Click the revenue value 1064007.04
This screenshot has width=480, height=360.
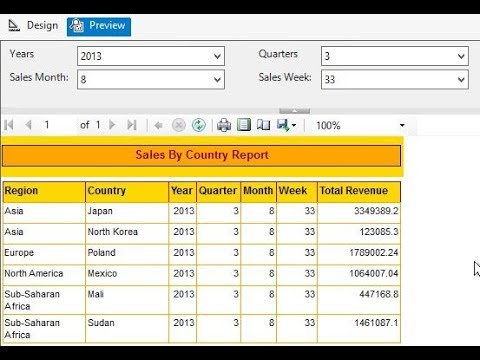coord(374,273)
